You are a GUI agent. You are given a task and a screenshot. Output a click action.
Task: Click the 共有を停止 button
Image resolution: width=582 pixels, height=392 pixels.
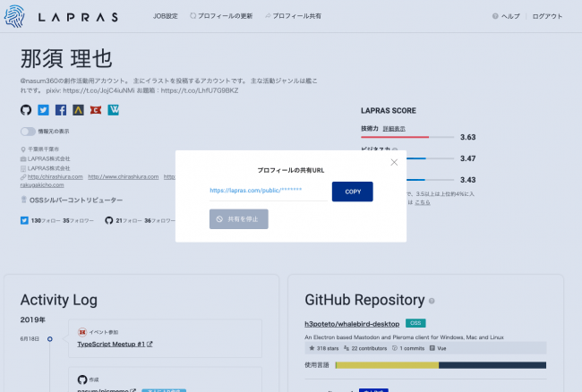pyautogui.click(x=239, y=218)
